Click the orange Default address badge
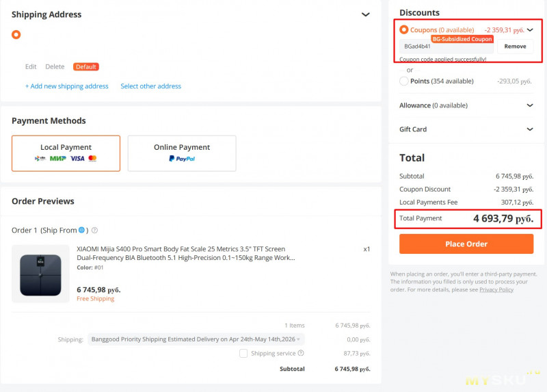 coord(86,67)
